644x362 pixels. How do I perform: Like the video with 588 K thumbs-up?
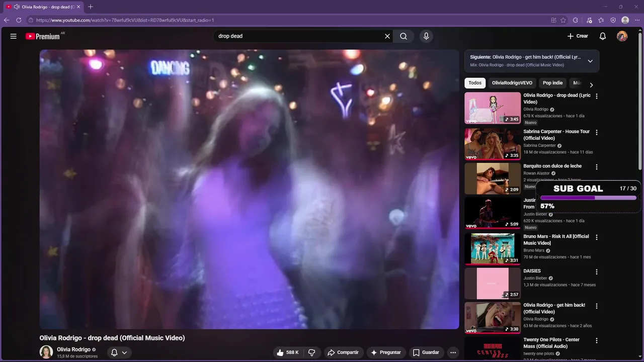(288, 352)
